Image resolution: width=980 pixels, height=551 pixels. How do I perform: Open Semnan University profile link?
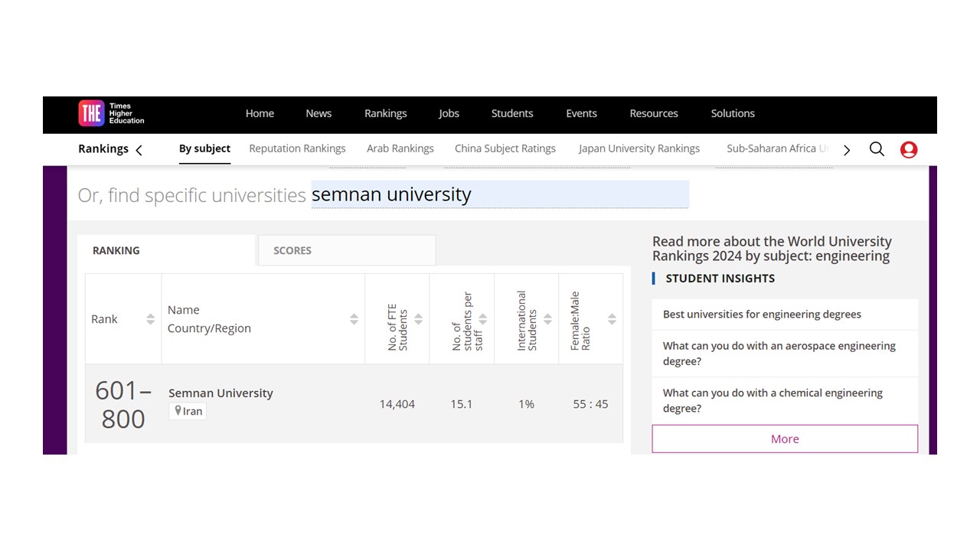click(x=220, y=393)
